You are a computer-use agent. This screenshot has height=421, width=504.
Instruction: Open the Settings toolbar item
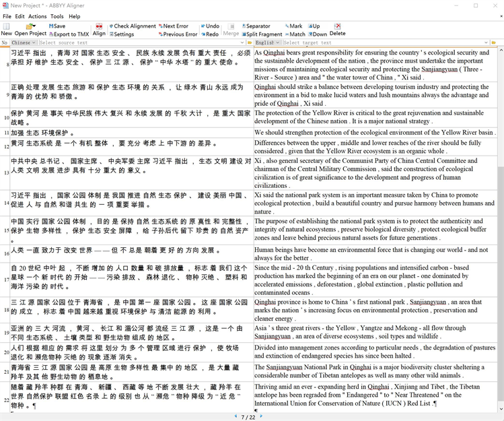coord(120,34)
